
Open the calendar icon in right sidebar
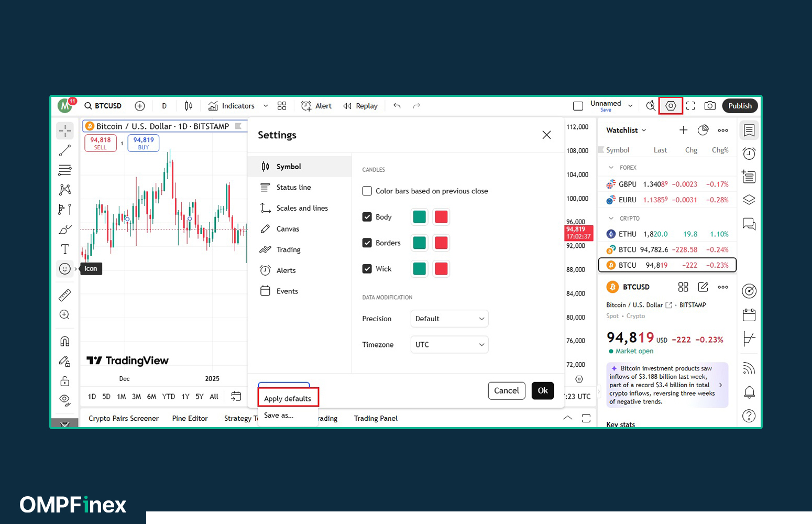pyautogui.click(x=749, y=315)
